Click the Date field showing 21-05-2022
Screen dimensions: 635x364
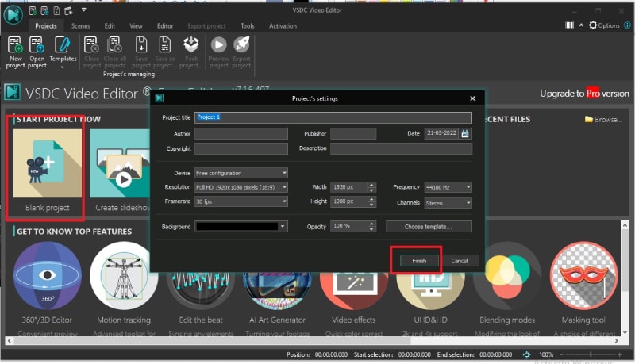(x=441, y=133)
